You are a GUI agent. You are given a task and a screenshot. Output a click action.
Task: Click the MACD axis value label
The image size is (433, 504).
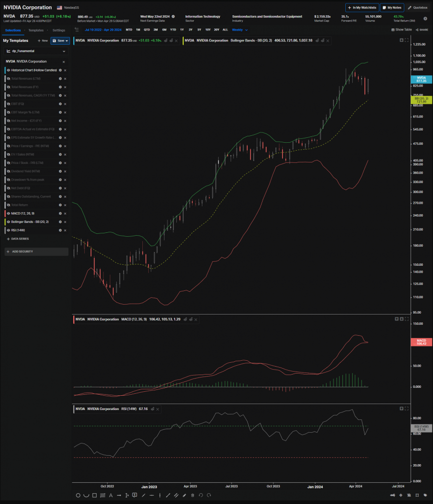[x=421, y=342]
